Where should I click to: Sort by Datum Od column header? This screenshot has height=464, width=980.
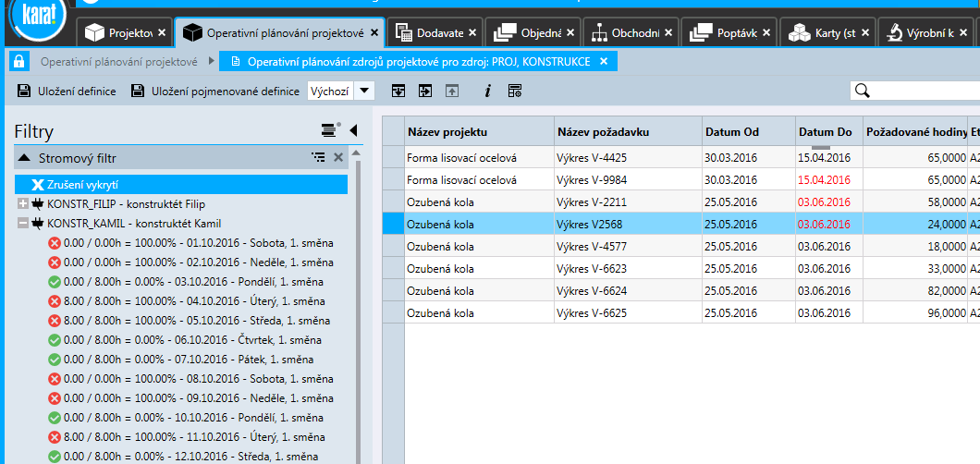point(748,132)
